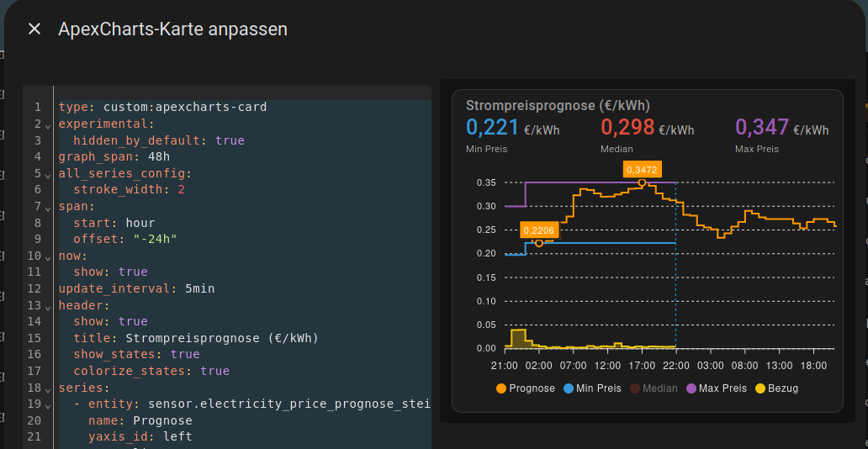
Task: Toggle Bezug series in legend
Action: pos(776,388)
